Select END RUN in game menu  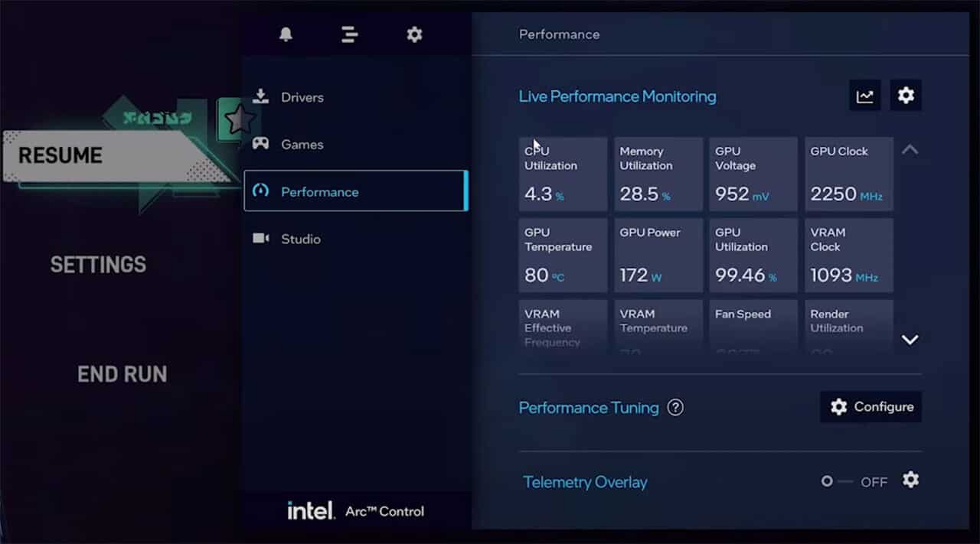click(x=122, y=374)
